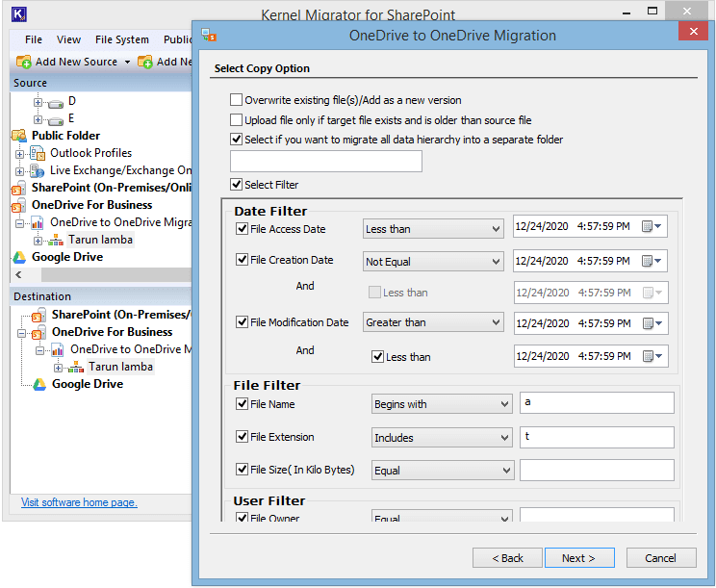Open File Modification Date 'Greater than' dropdown
The height and width of the screenshot is (588, 716).
(x=433, y=322)
